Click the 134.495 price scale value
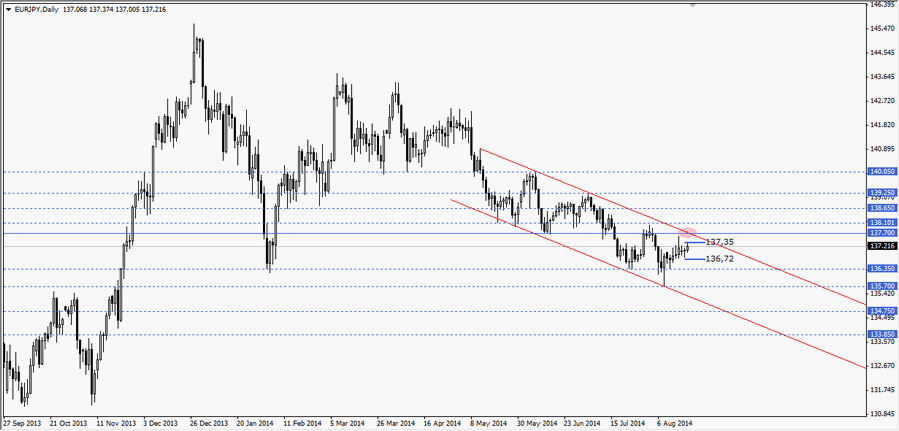The width and height of the screenshot is (899, 431). tap(883, 318)
